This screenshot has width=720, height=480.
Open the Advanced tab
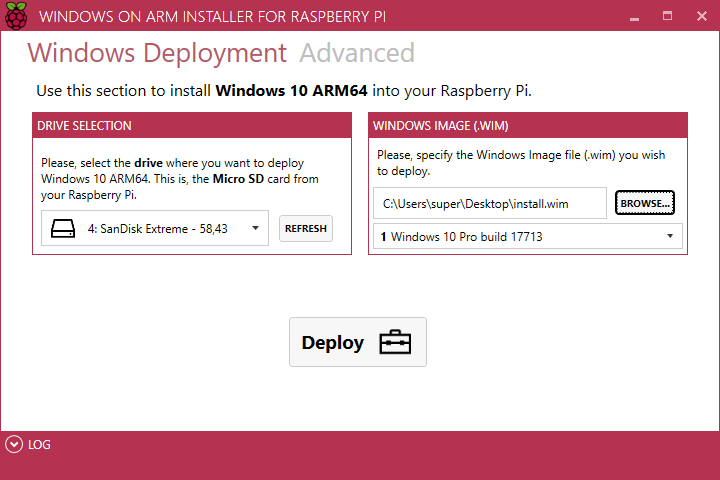pos(357,54)
